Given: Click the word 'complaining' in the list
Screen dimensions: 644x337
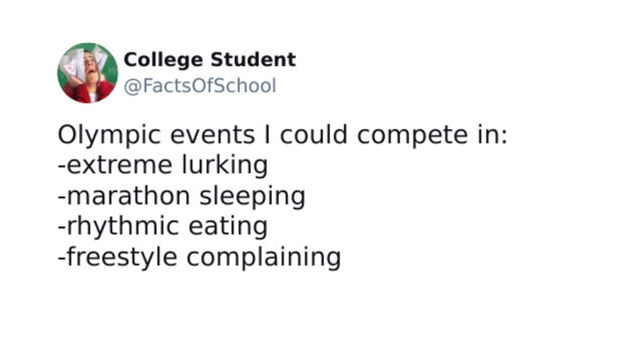Looking at the screenshot, I should [264, 258].
